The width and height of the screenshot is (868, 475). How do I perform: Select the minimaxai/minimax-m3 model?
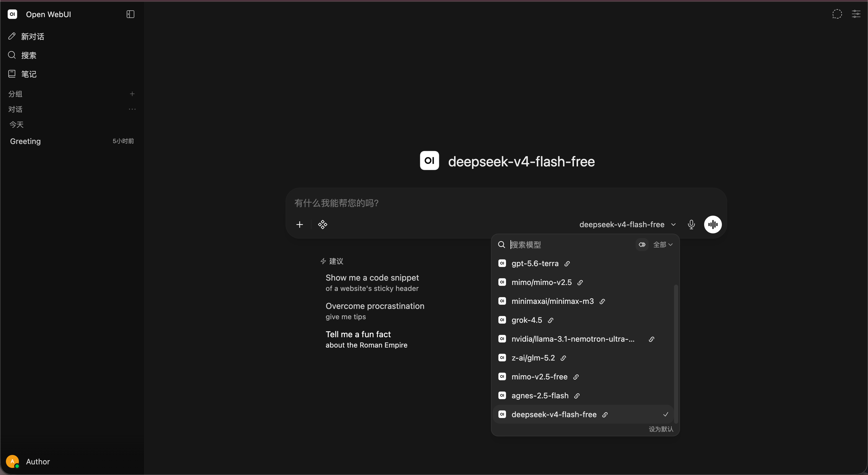point(583,301)
